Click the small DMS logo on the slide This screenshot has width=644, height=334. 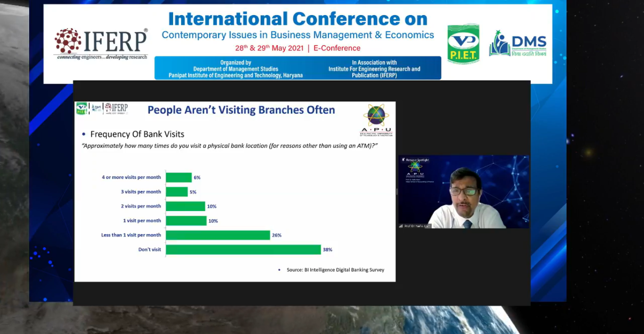click(96, 108)
